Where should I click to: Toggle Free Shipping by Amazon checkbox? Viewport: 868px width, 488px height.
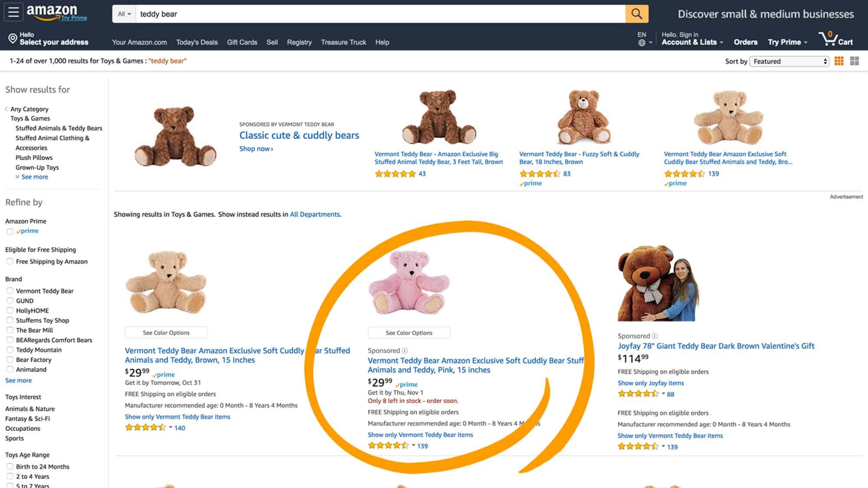[10, 261]
